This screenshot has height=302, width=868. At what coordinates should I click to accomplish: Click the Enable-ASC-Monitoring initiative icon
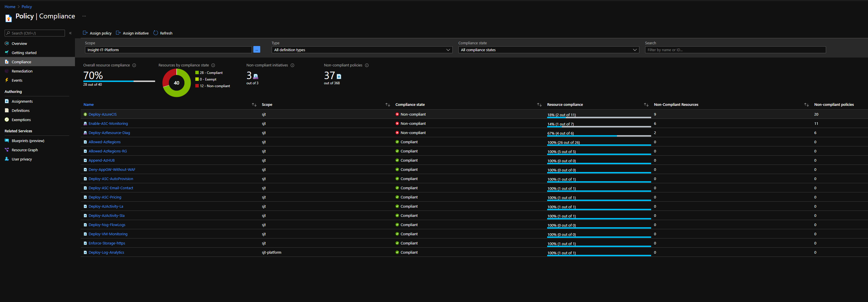[85, 123]
